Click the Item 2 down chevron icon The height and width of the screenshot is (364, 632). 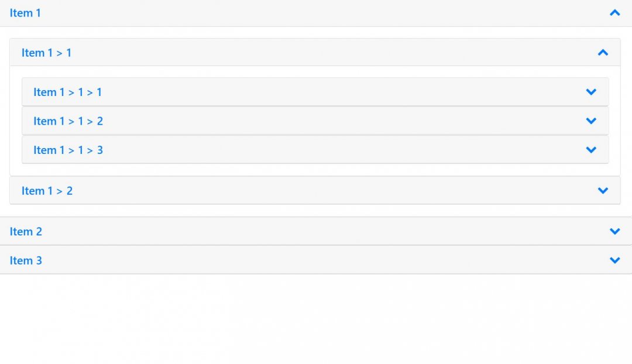[x=614, y=231]
